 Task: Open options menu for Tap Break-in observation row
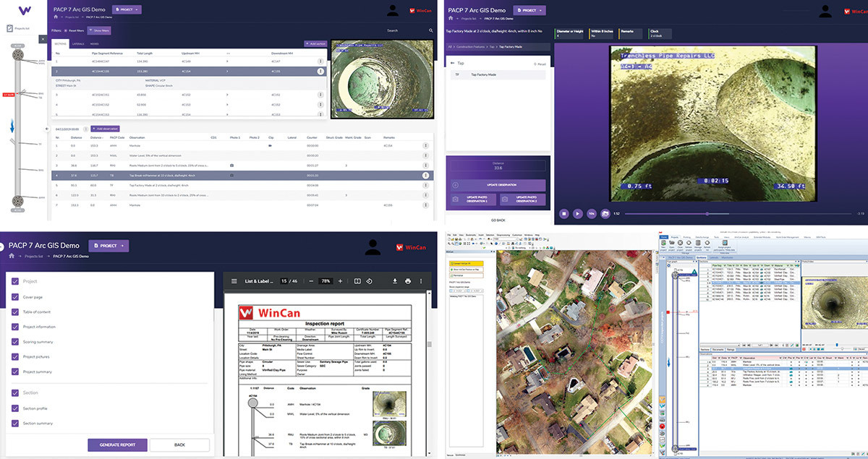tap(425, 176)
